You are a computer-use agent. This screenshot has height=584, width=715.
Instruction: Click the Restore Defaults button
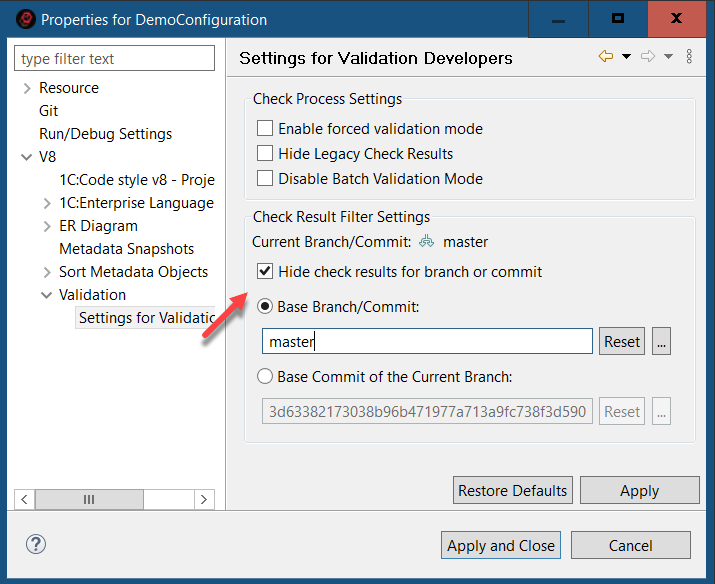(x=513, y=490)
